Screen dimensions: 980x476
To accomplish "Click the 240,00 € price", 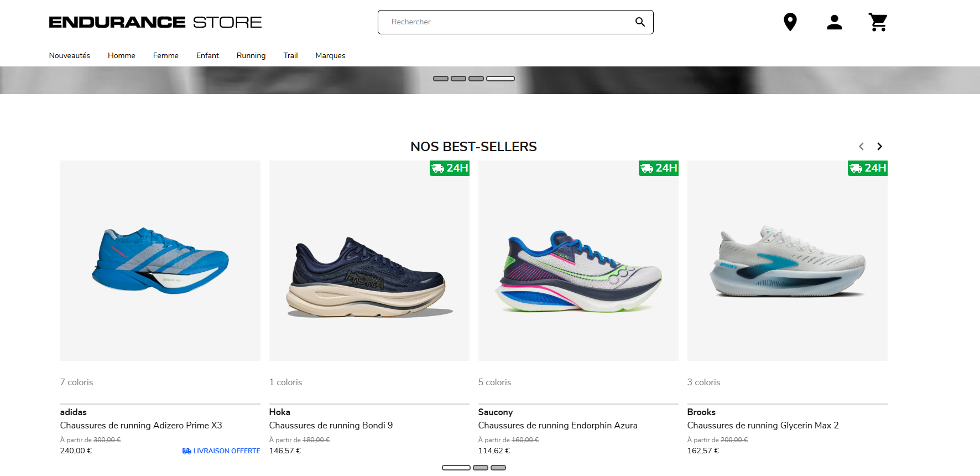I will pyautogui.click(x=76, y=451).
